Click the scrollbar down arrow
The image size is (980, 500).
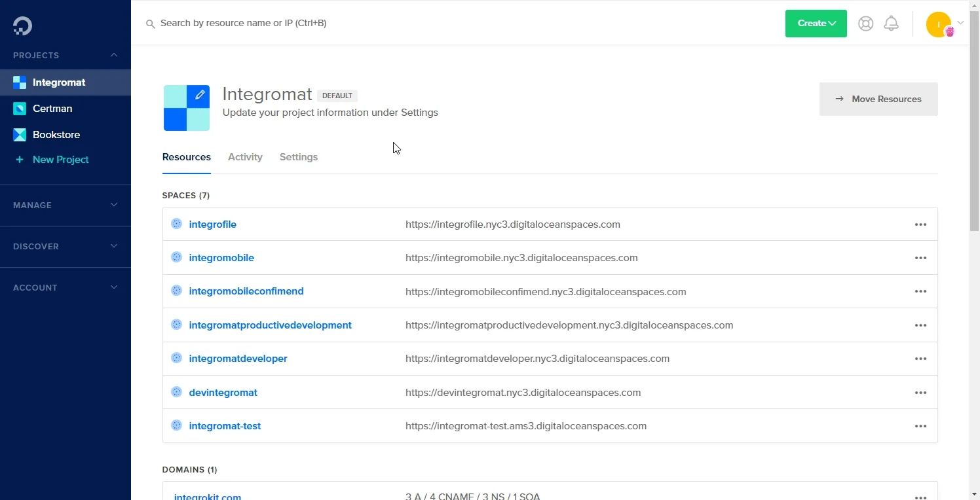pos(975,494)
